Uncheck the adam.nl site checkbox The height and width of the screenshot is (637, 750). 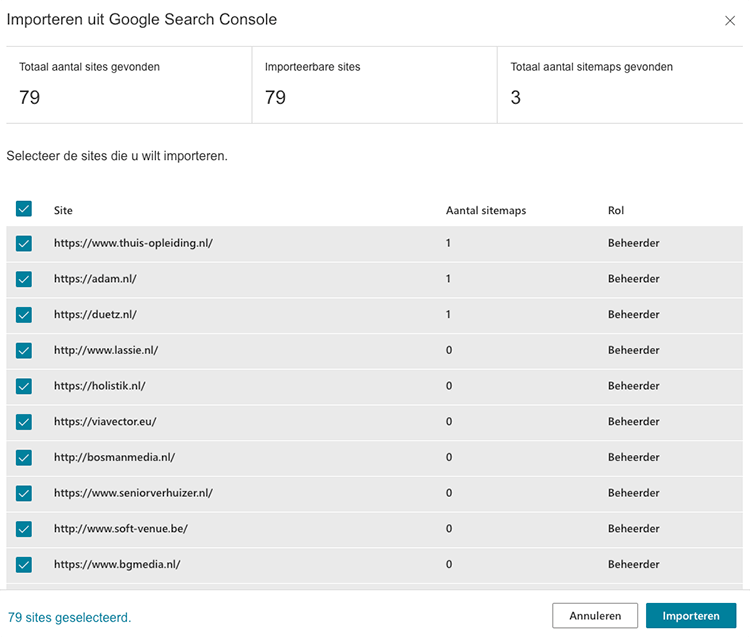click(x=23, y=279)
